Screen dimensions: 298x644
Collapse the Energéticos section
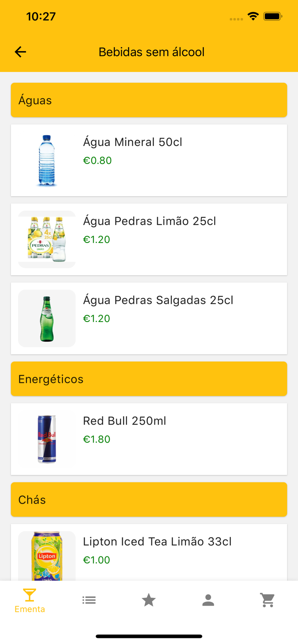point(149,379)
